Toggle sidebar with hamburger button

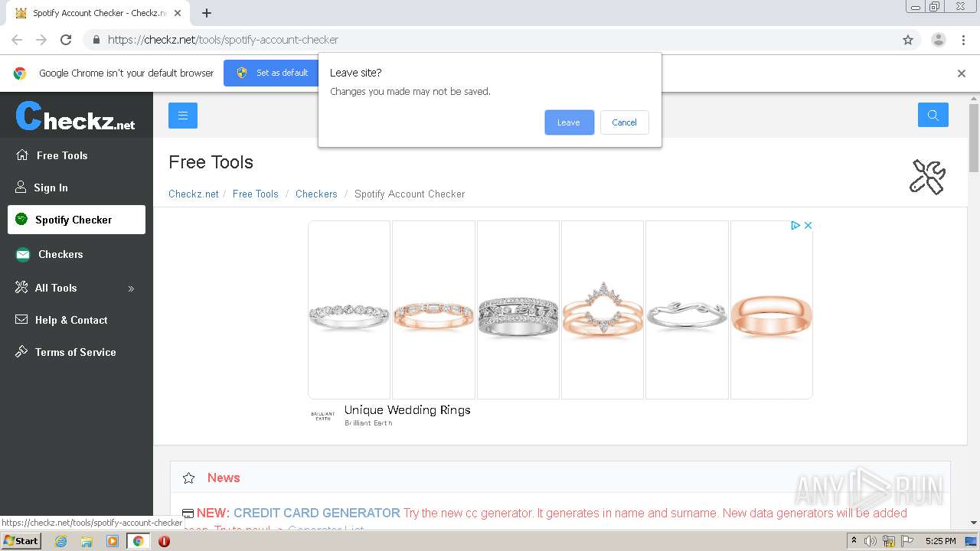point(183,116)
